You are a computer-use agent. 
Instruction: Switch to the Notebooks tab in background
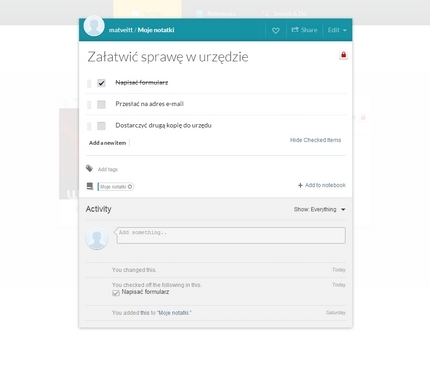click(x=217, y=13)
